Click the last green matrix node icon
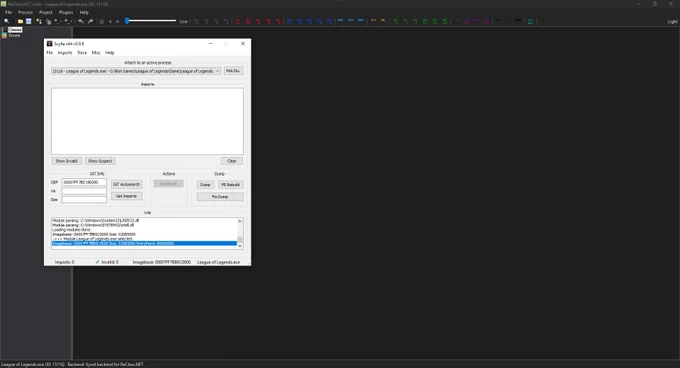This screenshot has width=680, height=368. coord(445,21)
